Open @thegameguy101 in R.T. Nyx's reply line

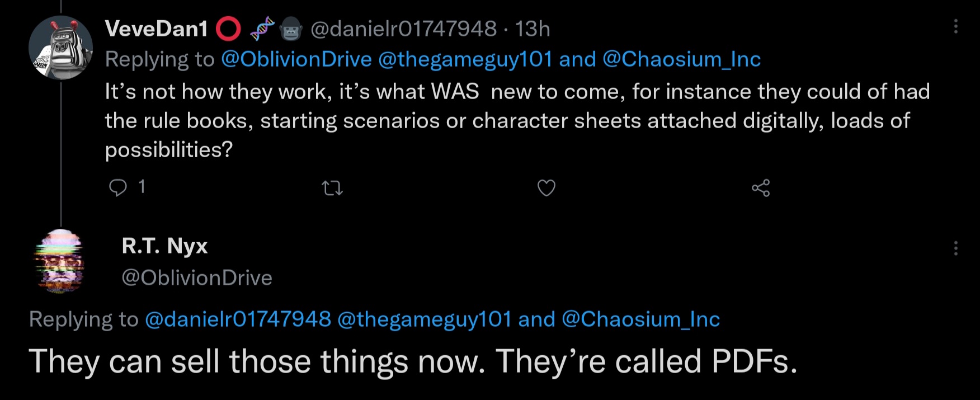tap(425, 319)
